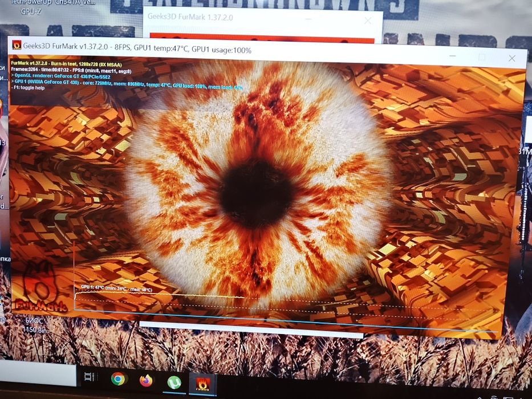This screenshot has height=399, width=532.
Task: Close the background Geeks3D FurMark 1.37.2.0 window
Action: click(x=368, y=21)
